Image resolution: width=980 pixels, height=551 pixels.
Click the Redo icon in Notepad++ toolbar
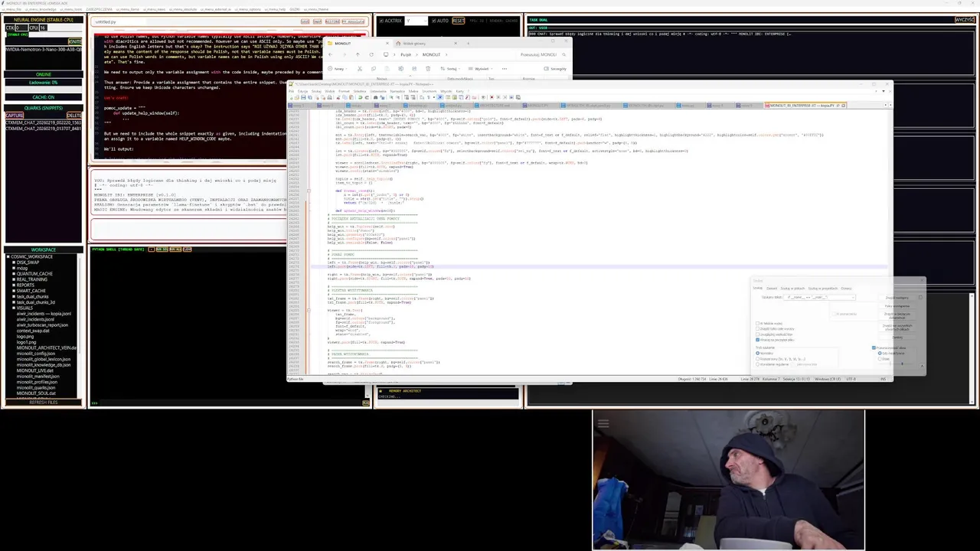pyautogui.click(x=367, y=97)
